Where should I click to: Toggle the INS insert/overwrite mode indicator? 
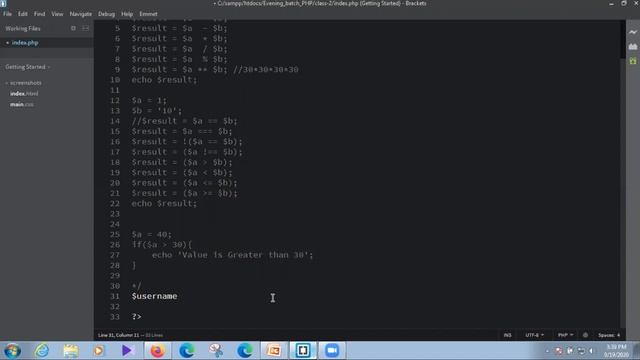[x=507, y=335]
